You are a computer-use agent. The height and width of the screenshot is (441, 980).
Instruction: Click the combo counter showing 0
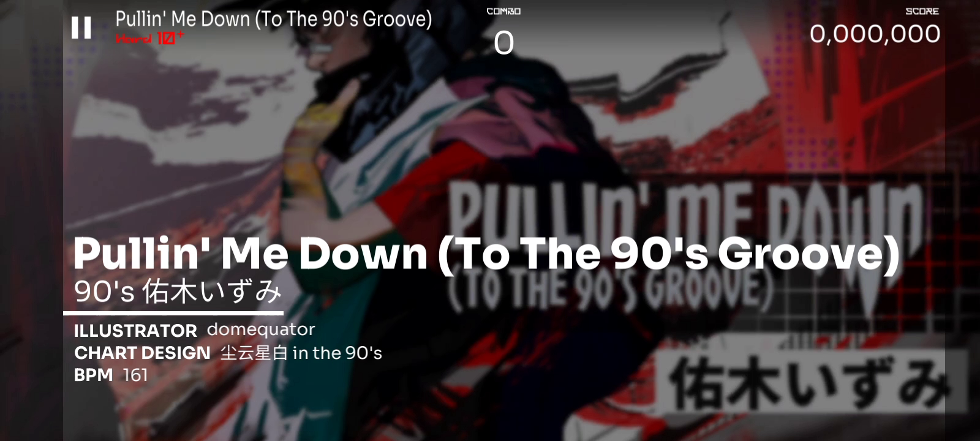click(x=503, y=42)
